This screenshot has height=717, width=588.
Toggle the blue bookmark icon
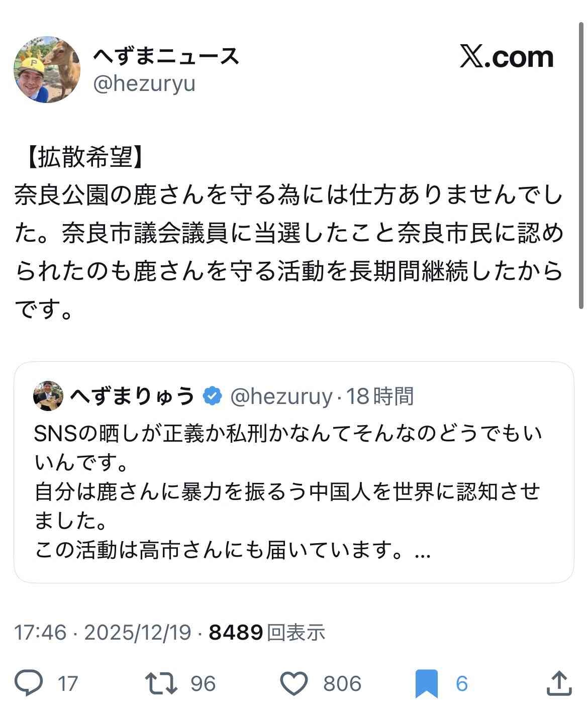[427, 684]
